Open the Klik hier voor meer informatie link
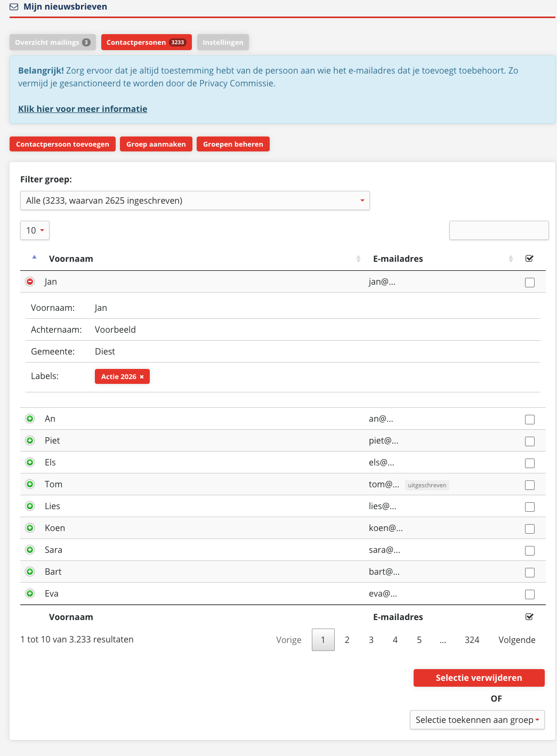The image size is (557, 756). (x=83, y=109)
